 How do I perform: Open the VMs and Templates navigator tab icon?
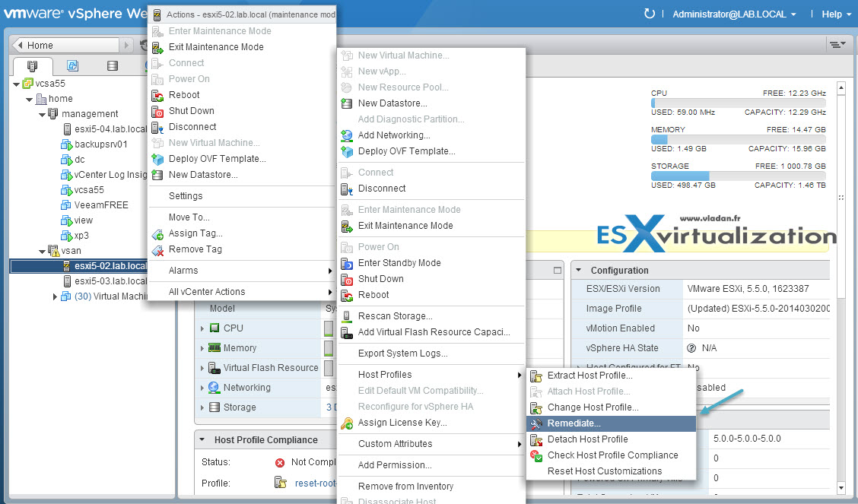(x=72, y=66)
